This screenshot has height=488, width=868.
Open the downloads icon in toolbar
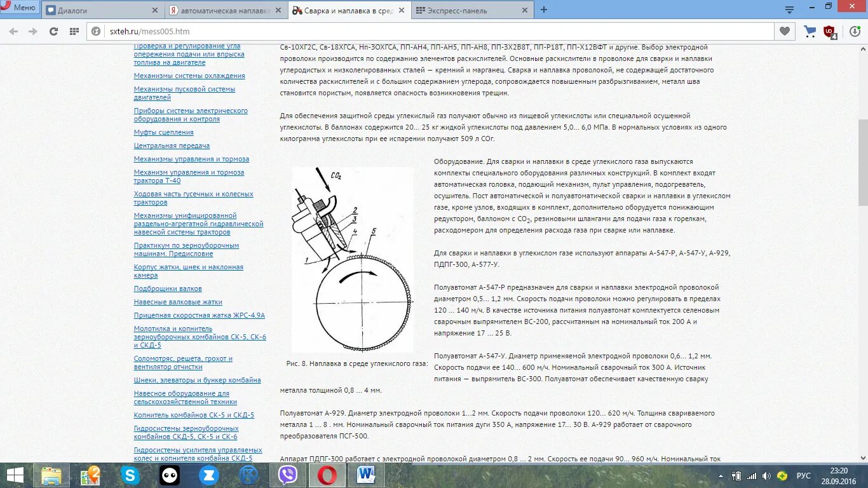[855, 31]
